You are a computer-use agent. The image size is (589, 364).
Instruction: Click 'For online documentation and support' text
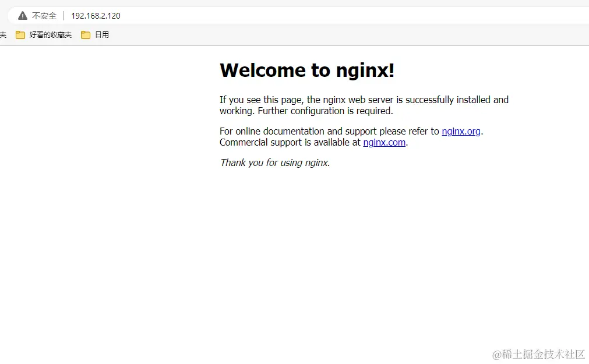(x=298, y=132)
